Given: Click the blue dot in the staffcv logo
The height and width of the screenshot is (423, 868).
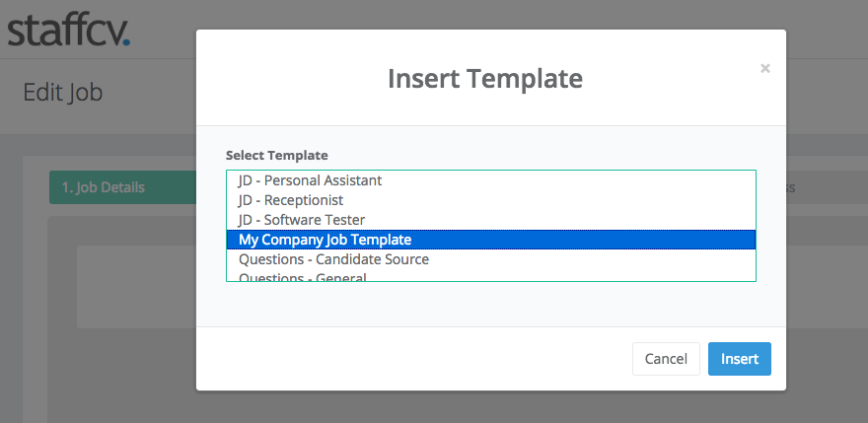Looking at the screenshot, I should pyautogui.click(x=126, y=41).
